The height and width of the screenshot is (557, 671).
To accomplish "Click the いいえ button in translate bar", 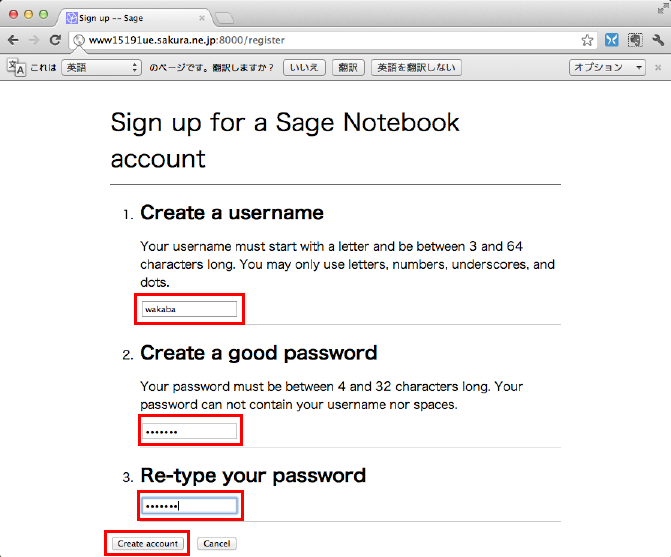I will pos(303,67).
